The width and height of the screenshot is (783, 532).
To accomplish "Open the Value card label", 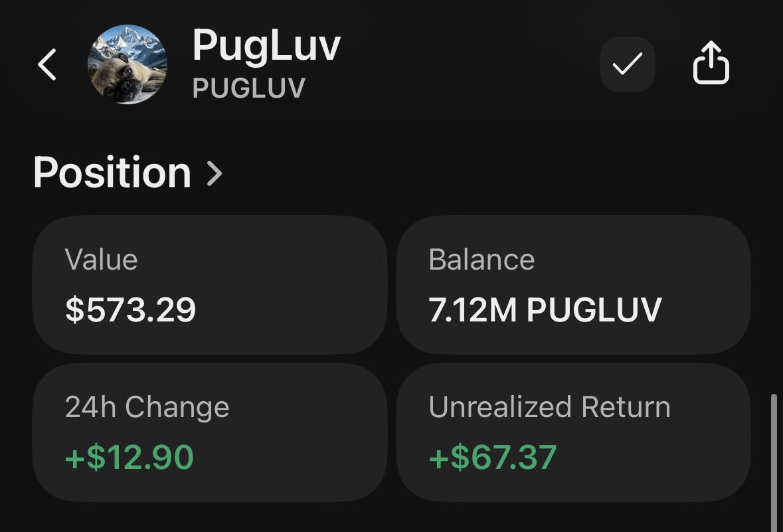I will 102,260.
